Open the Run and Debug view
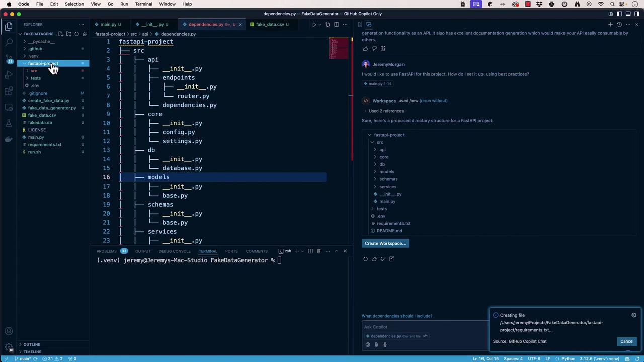The image size is (644, 362). tap(9, 75)
